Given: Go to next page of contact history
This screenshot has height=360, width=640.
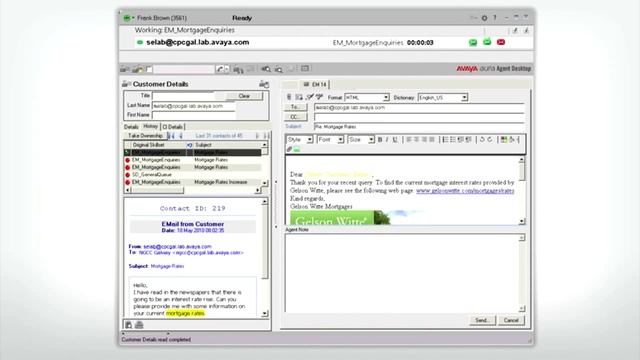Looking at the screenshot, I should point(257,136).
